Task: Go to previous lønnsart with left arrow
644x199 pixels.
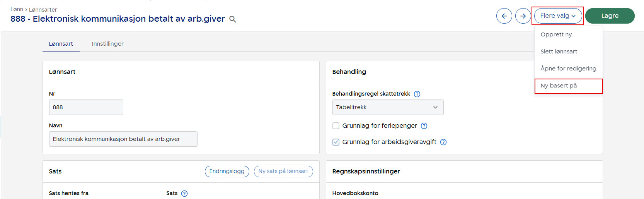Action: click(x=504, y=16)
